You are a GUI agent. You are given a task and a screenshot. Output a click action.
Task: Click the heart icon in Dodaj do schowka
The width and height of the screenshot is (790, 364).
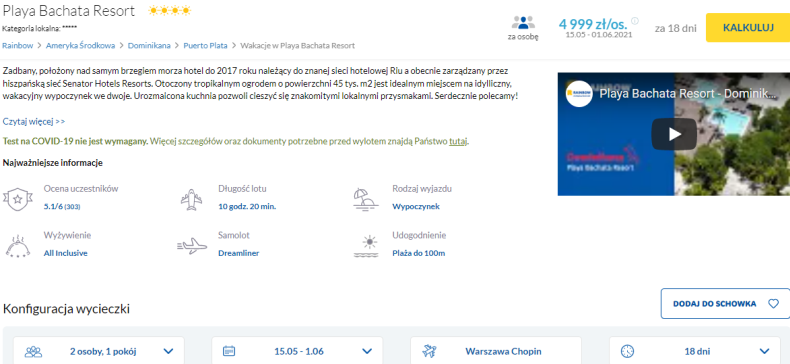click(x=773, y=304)
